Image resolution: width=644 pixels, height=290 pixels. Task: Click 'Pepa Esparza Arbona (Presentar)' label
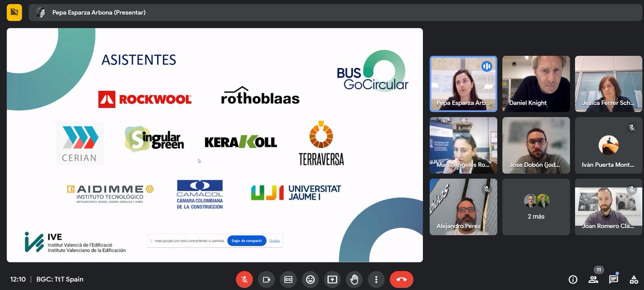[x=99, y=12]
